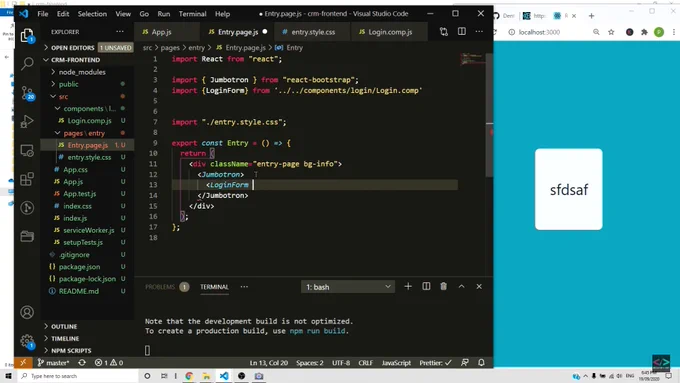
Task: Open the Explorer view in activity bar
Action: 27,36
